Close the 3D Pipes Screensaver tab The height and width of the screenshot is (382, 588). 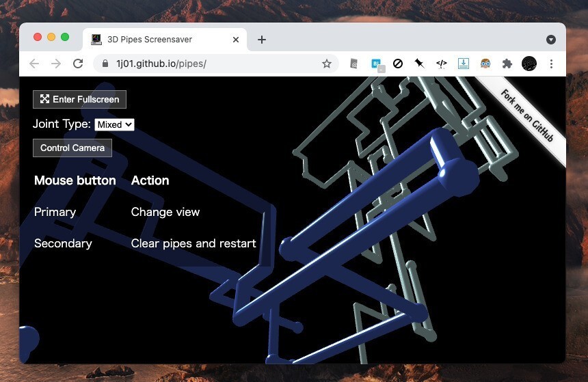236,40
